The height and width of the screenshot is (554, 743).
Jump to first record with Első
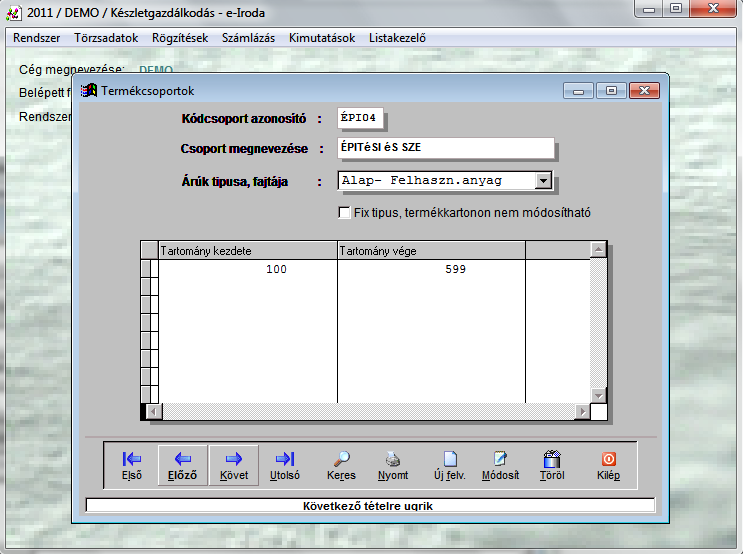(132, 465)
